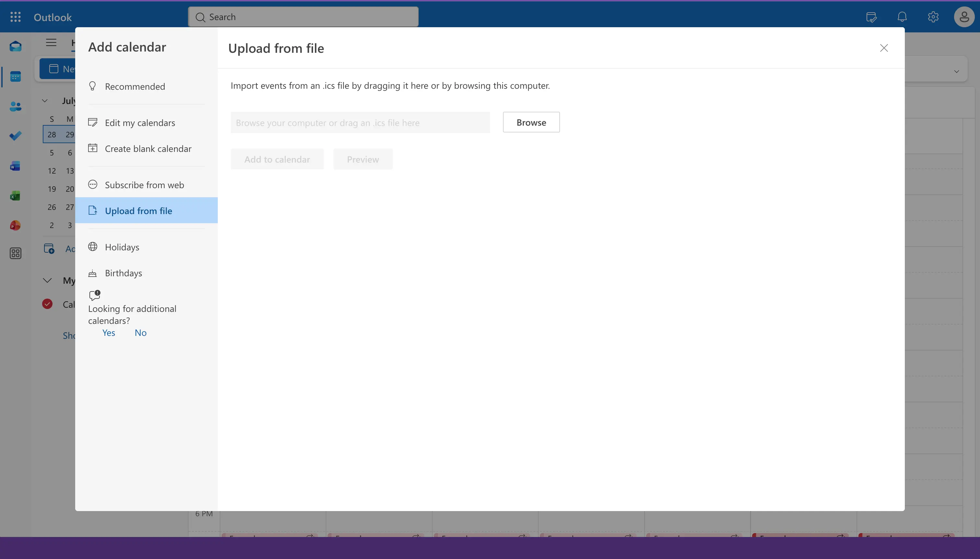Open the Word app icon
This screenshot has width=980, height=559.
pos(15,166)
